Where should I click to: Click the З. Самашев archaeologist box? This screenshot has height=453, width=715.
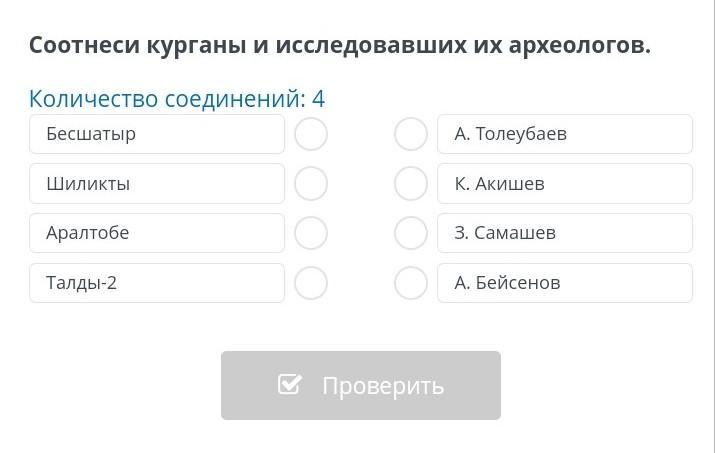(x=564, y=233)
